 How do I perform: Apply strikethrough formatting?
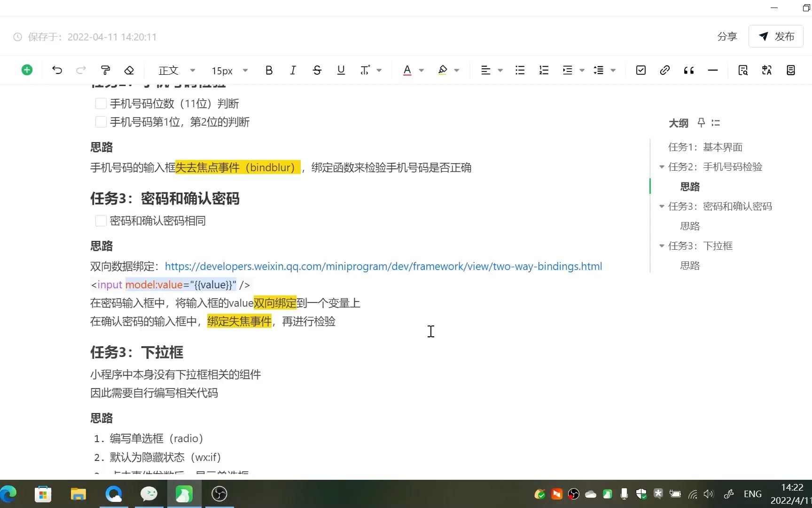pos(317,70)
